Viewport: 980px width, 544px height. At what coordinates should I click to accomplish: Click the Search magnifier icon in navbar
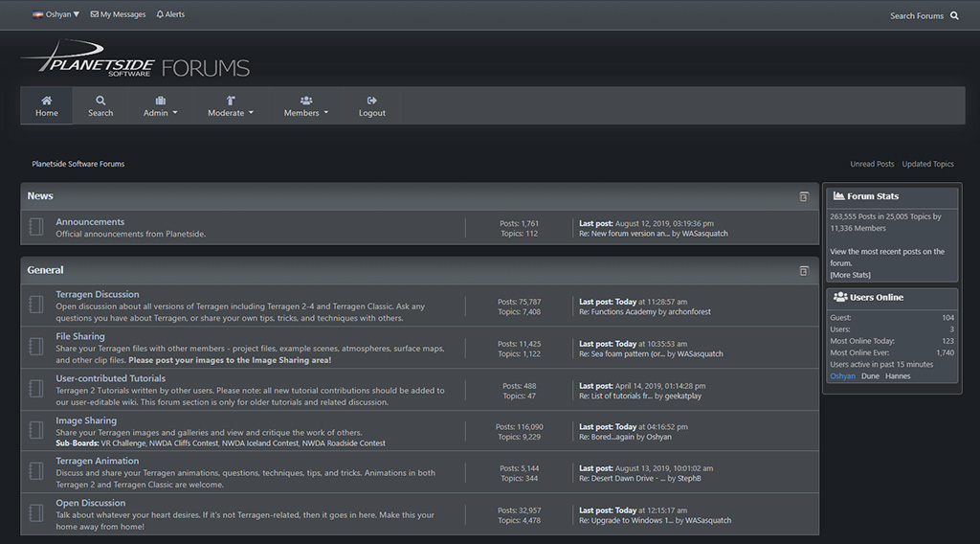(x=100, y=100)
